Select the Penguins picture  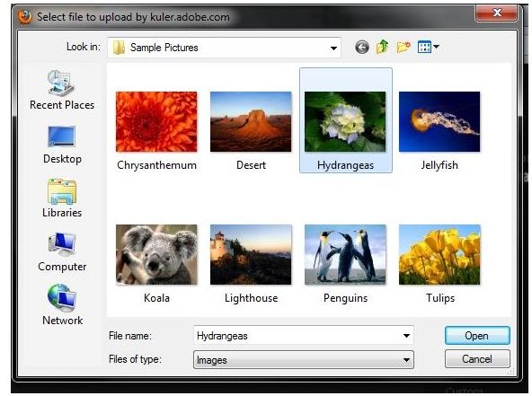[x=345, y=254]
